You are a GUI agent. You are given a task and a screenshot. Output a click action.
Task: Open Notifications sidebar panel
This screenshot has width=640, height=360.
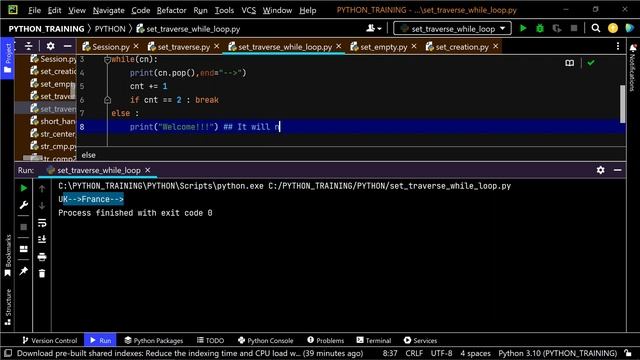(632, 67)
